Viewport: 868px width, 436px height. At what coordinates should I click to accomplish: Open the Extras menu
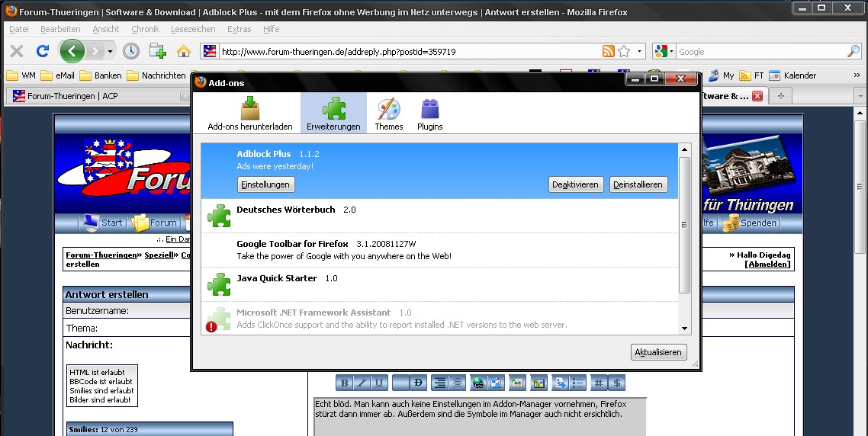pyautogui.click(x=240, y=29)
